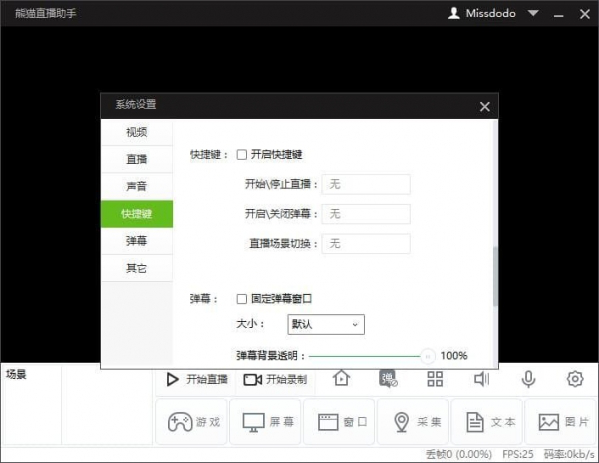Click the 熊猫直播助手 title text
This screenshot has width=599, height=463.
[x=45, y=13]
